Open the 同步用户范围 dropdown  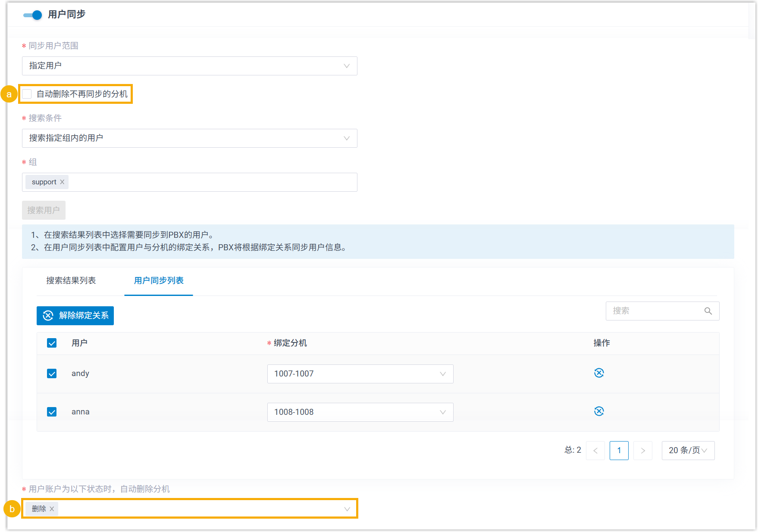pos(189,66)
